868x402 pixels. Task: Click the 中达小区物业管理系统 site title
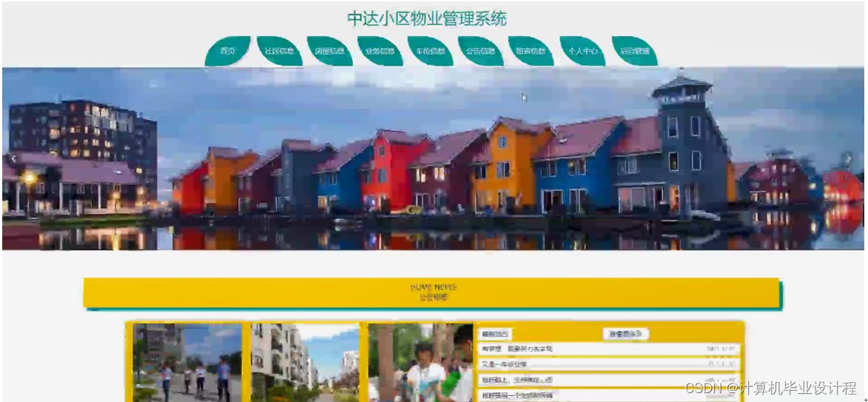tap(427, 19)
